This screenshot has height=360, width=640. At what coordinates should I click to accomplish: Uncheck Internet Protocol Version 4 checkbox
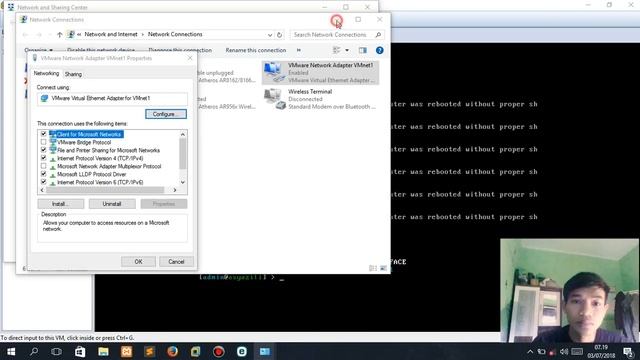44,158
